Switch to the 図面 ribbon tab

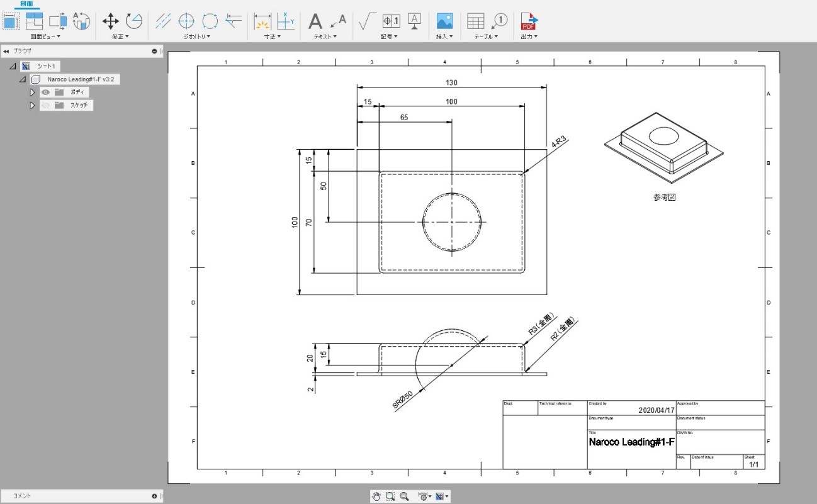tap(26, 4)
